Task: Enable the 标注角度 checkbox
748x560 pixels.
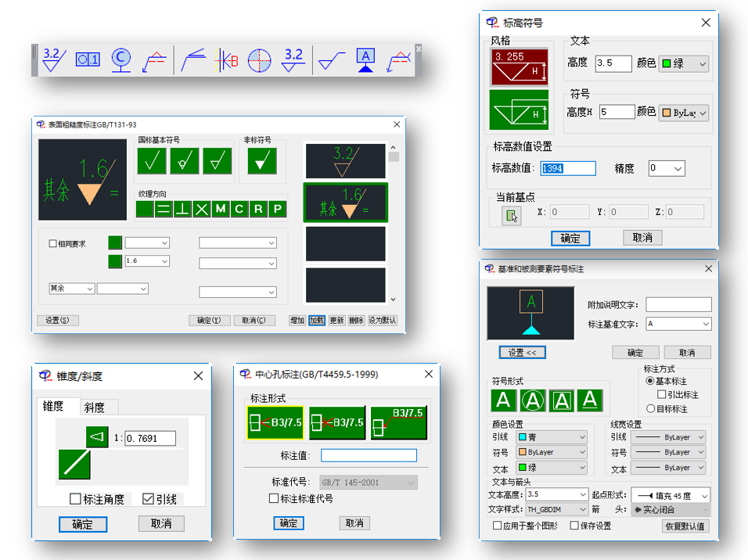Action: (75, 499)
